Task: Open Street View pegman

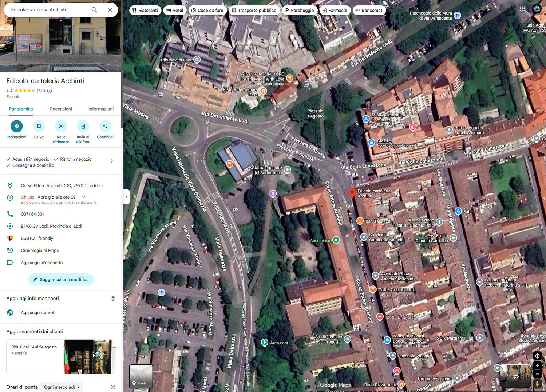Action: pos(537,384)
